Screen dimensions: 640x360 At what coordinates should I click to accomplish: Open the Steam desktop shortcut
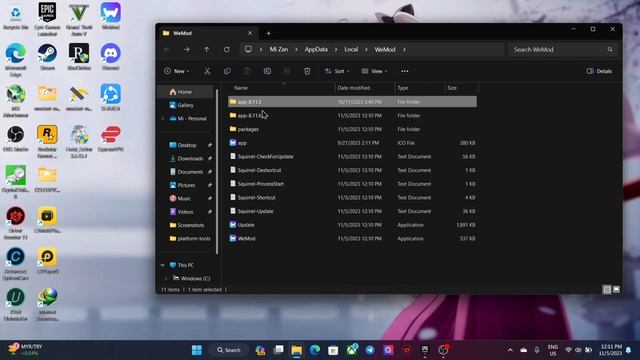tap(47, 57)
